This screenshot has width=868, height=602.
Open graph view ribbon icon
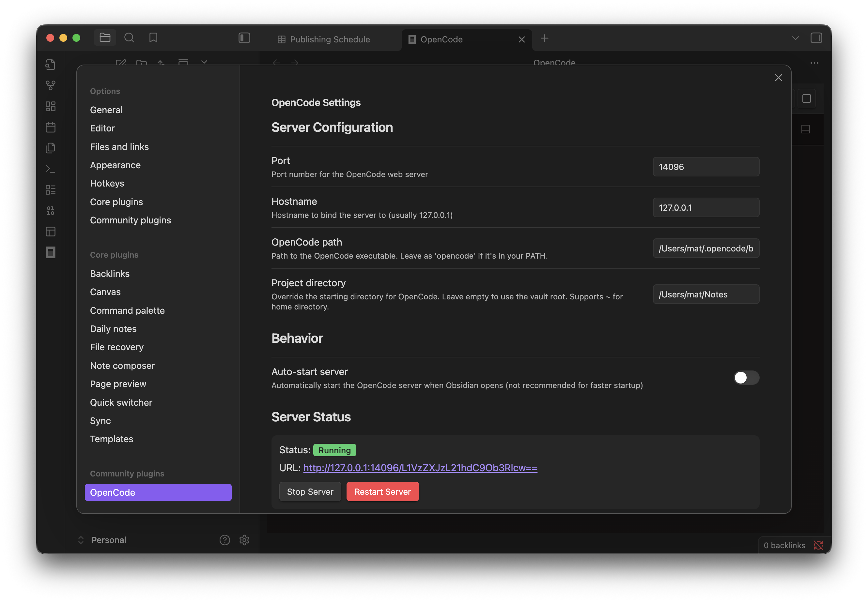pos(51,86)
